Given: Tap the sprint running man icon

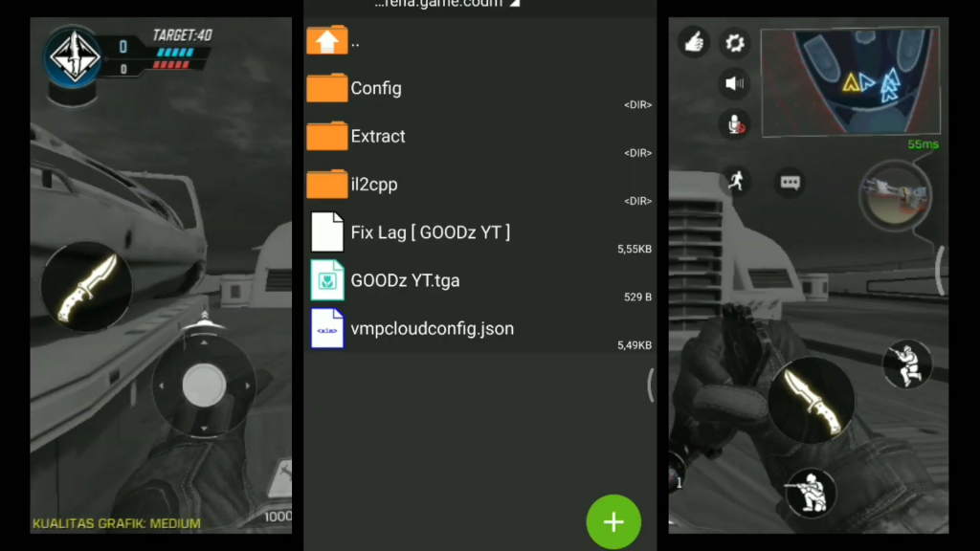Looking at the screenshot, I should [x=736, y=181].
